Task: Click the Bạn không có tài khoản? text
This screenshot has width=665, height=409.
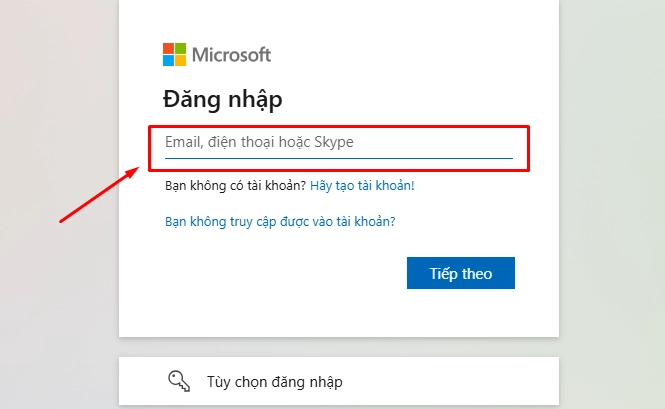Action: pos(235,186)
